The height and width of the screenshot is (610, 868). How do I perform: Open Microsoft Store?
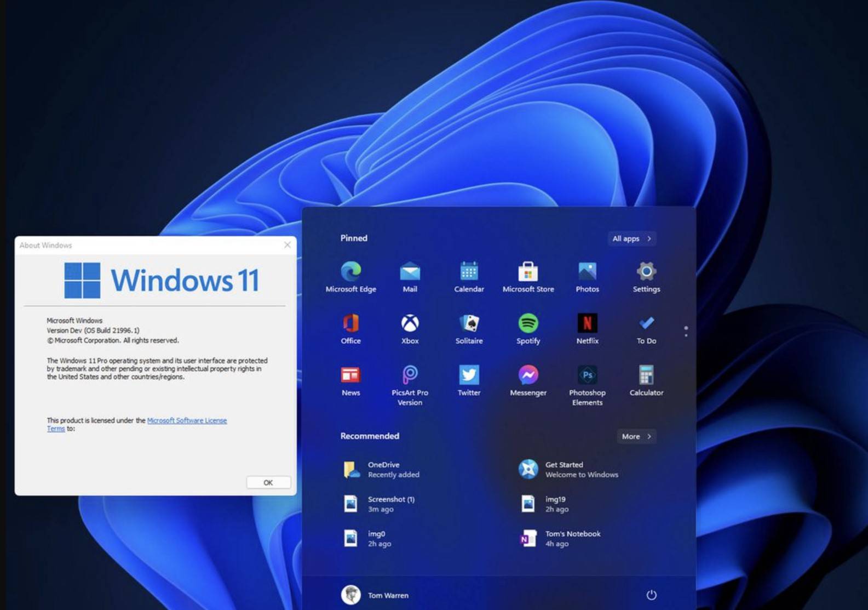[x=528, y=277]
